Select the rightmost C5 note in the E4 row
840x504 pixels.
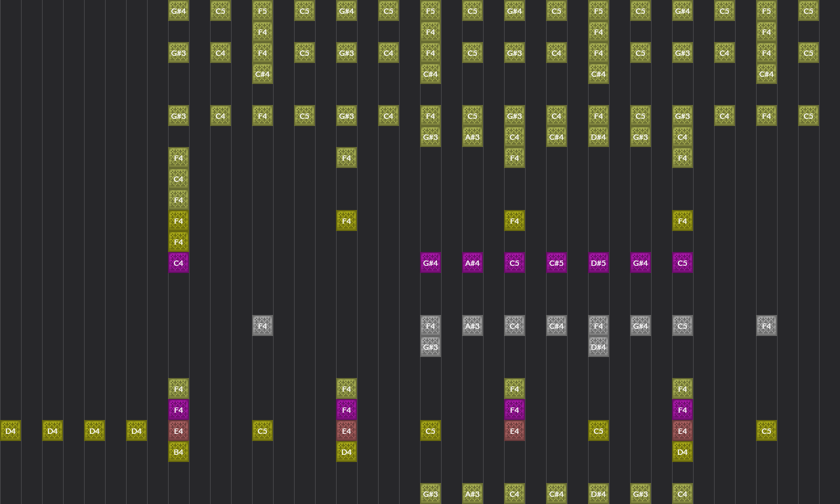pos(766,430)
